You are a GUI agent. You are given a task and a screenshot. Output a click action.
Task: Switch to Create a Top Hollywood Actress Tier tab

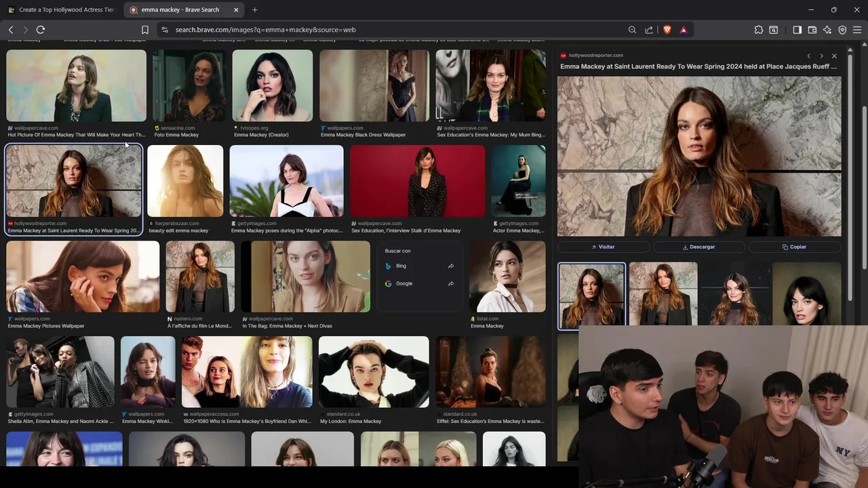coord(62,10)
